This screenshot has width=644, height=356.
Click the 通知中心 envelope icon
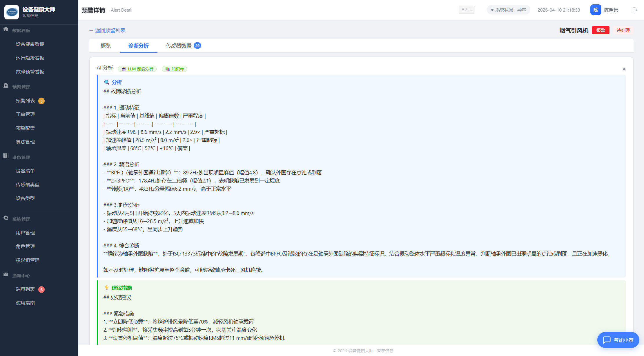pyautogui.click(x=6, y=274)
